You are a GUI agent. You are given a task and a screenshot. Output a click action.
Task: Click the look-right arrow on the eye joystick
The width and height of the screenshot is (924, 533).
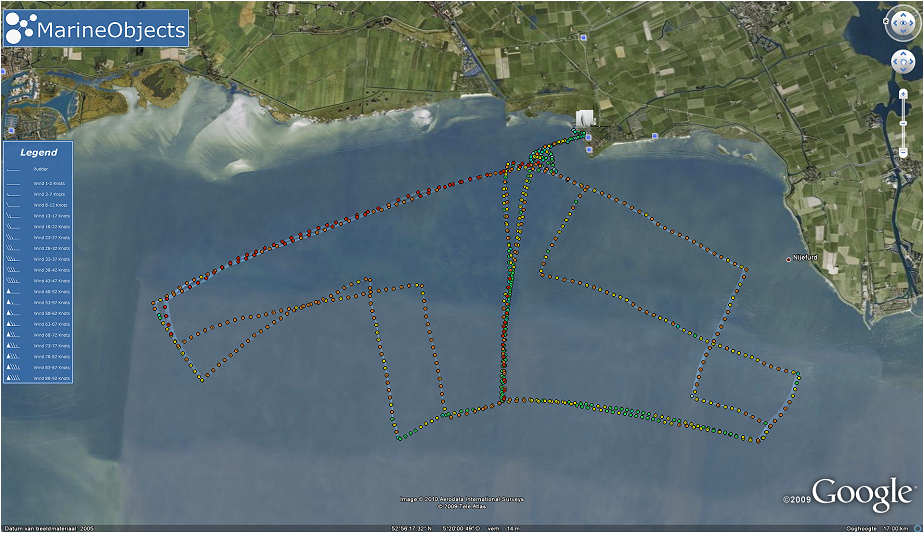(x=912, y=23)
